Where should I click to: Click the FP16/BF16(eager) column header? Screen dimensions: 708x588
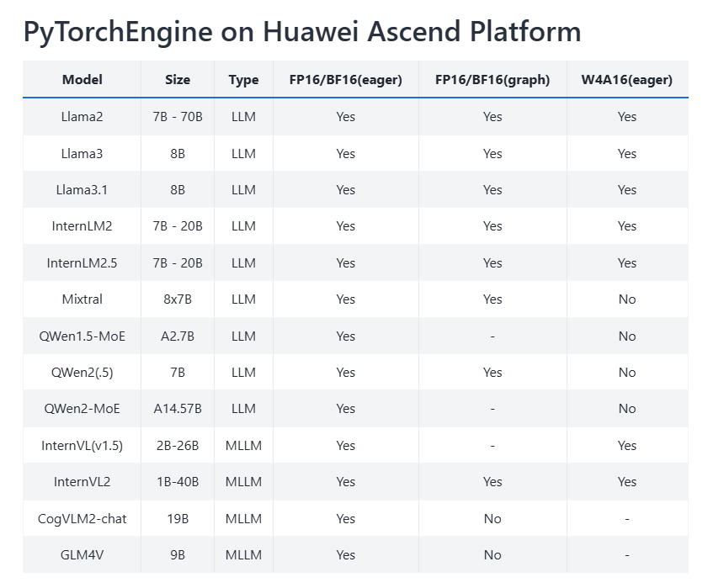tap(345, 80)
